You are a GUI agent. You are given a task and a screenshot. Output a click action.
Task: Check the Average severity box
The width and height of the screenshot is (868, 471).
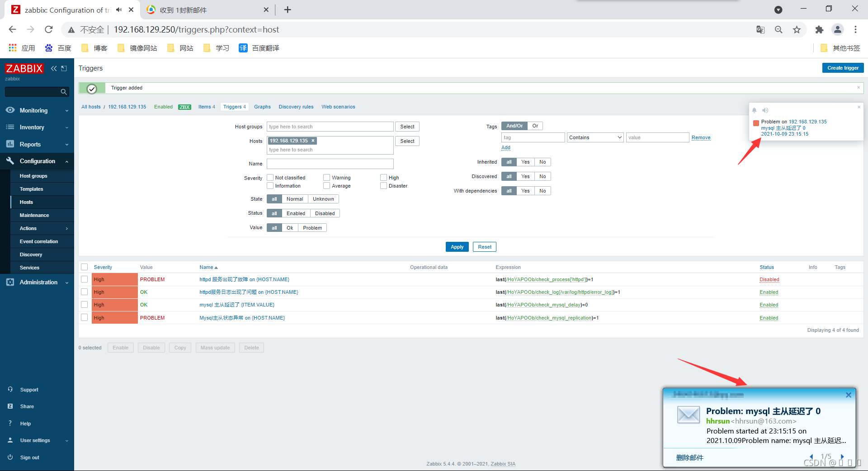pos(326,186)
